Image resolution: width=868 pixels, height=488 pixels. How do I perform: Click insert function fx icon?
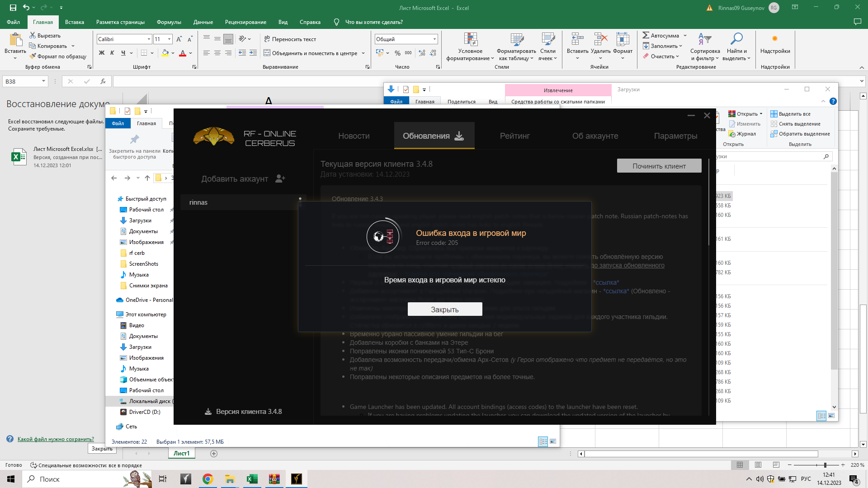tap(103, 81)
